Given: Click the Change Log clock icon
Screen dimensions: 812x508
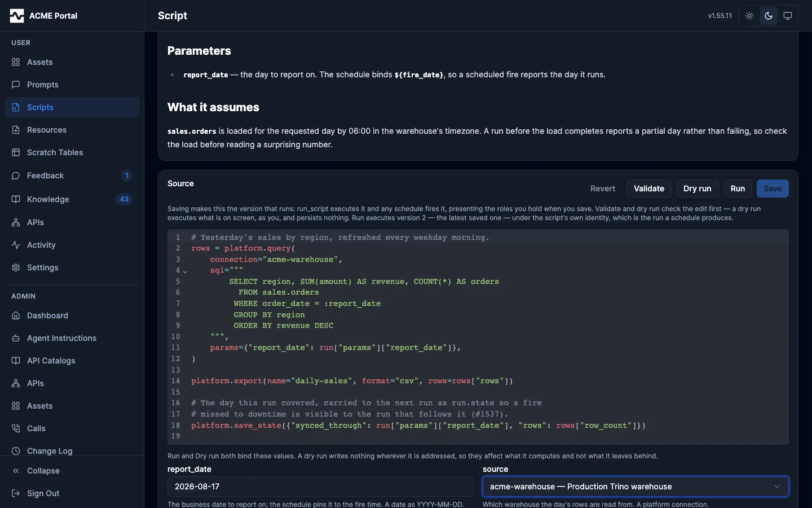Looking at the screenshot, I should coord(16,451).
